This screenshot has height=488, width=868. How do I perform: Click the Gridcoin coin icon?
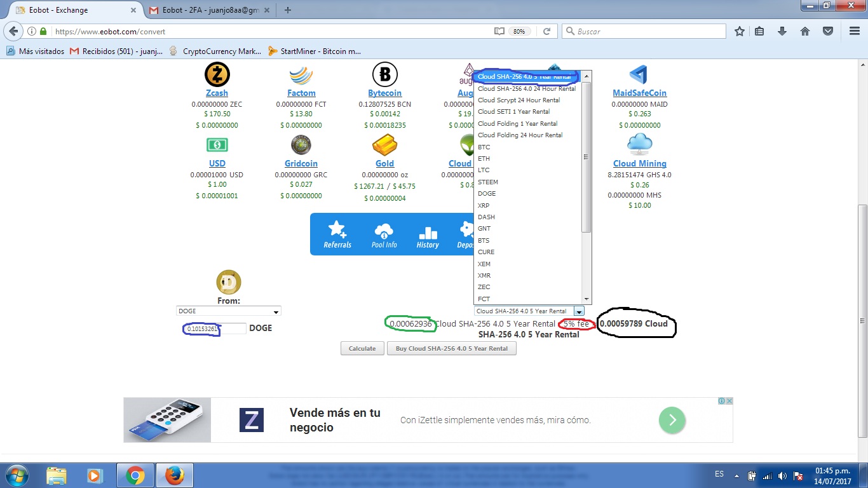tap(301, 146)
